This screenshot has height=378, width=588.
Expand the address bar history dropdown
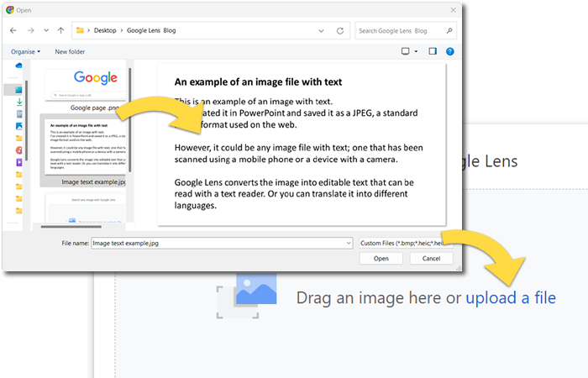[321, 31]
